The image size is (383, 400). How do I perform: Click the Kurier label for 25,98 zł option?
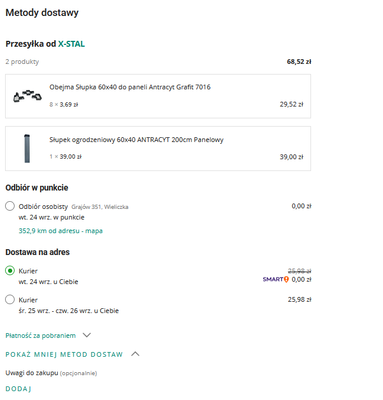(28, 300)
